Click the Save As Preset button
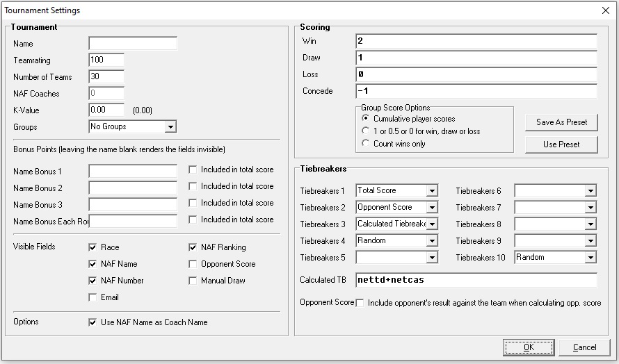Viewport: 619px width, 364px height. [561, 122]
